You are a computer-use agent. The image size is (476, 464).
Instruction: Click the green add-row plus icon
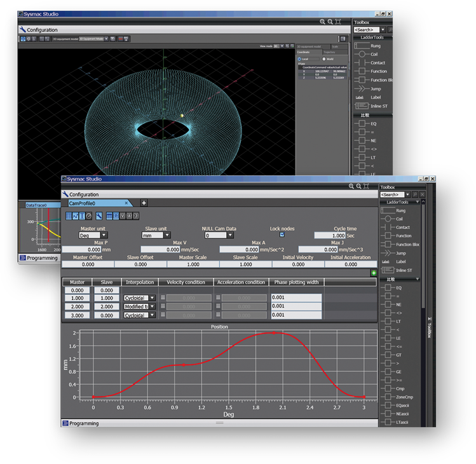coord(374,273)
